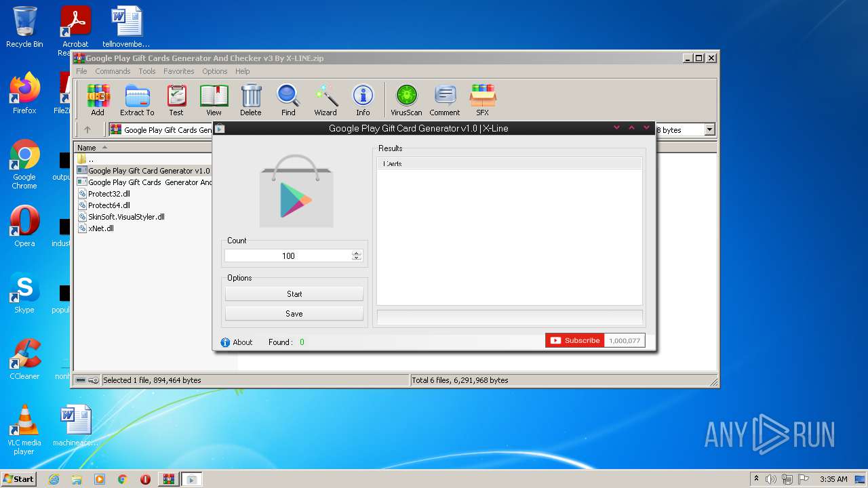Open Windows Explorer from taskbar

[77, 479]
